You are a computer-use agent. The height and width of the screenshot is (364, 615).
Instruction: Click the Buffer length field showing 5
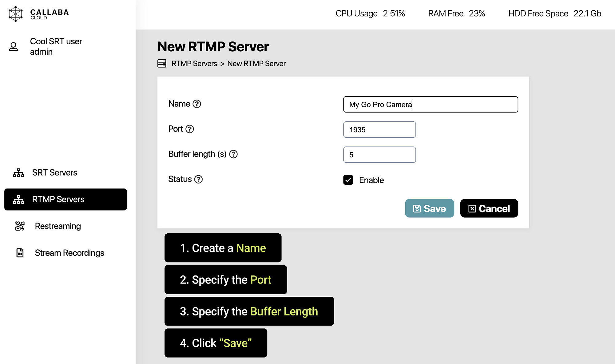[379, 155]
